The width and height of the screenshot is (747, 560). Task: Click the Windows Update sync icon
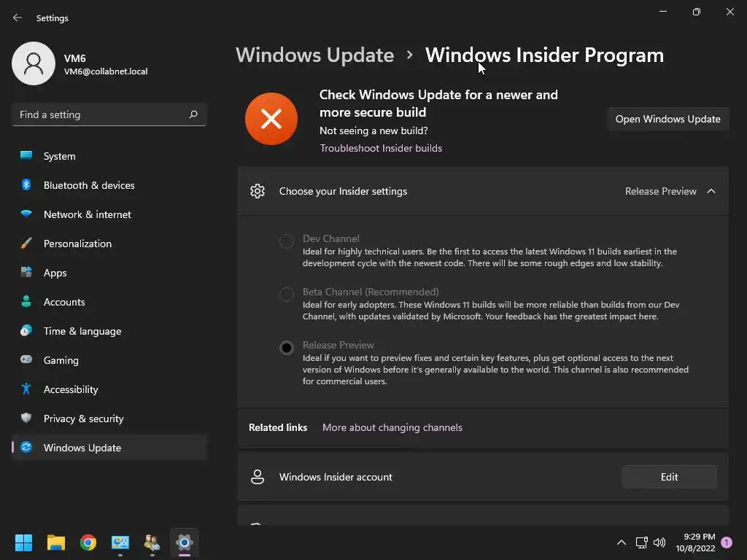26,447
